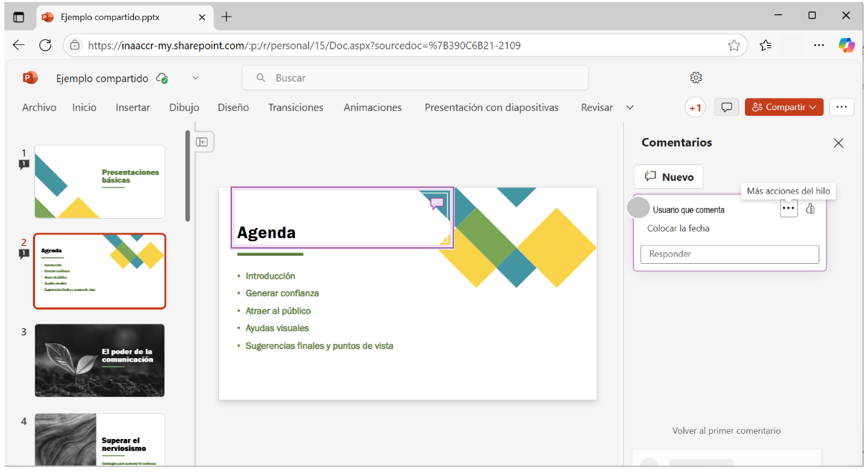Select slide 3 thumbnail El poder
This screenshot has height=474, width=868.
[x=99, y=360]
